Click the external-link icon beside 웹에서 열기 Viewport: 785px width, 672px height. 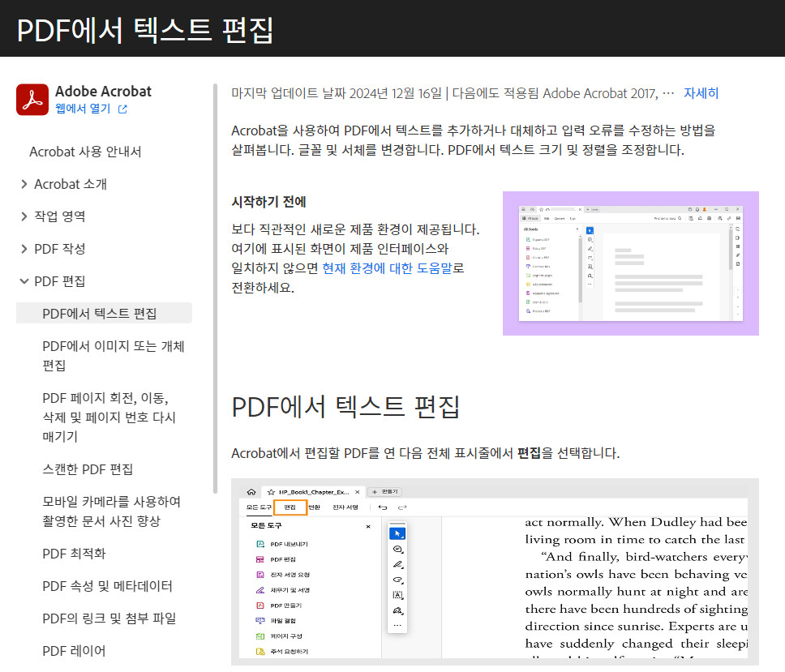tap(122, 109)
